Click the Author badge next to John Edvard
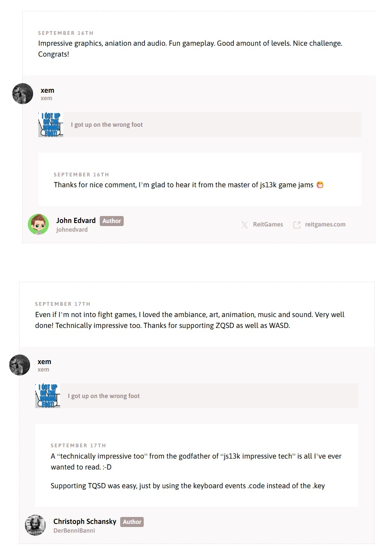The image size is (392, 554). click(x=112, y=221)
